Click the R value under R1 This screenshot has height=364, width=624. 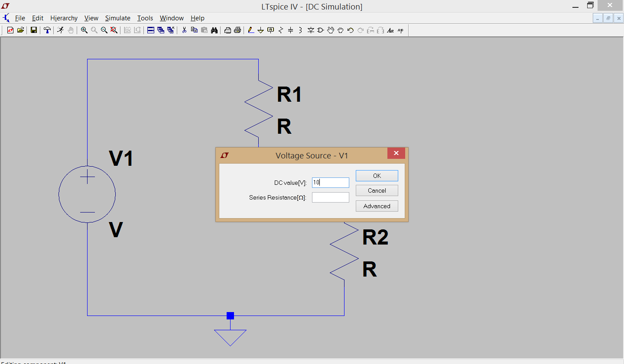(x=284, y=127)
